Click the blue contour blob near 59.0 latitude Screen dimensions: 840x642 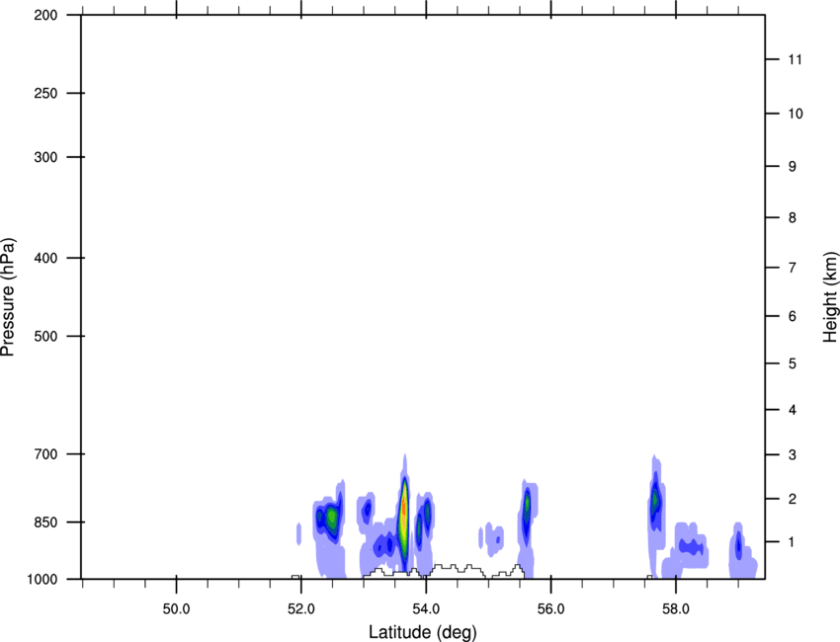[x=738, y=545]
